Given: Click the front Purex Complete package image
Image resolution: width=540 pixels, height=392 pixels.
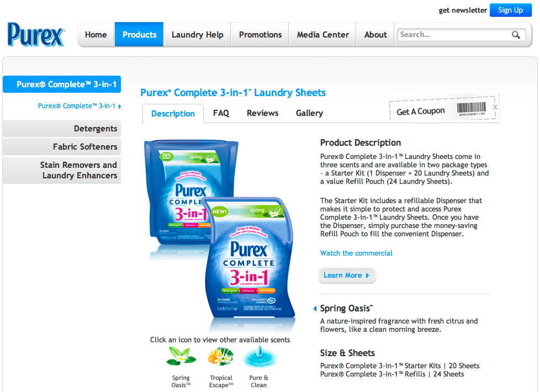Looking at the screenshot, I should [x=249, y=258].
